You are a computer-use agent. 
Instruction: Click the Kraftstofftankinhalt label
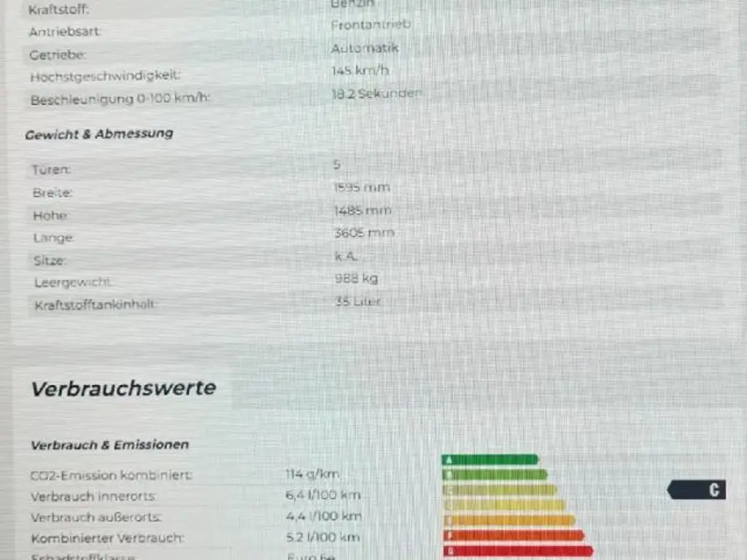pyautogui.click(x=95, y=306)
